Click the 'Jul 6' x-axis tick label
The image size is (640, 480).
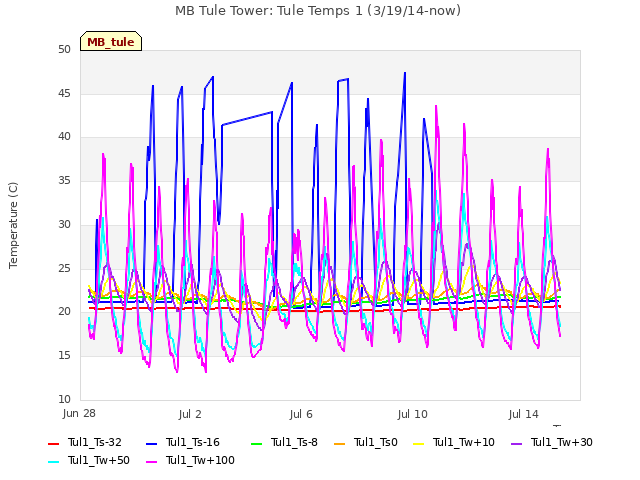click(301, 415)
